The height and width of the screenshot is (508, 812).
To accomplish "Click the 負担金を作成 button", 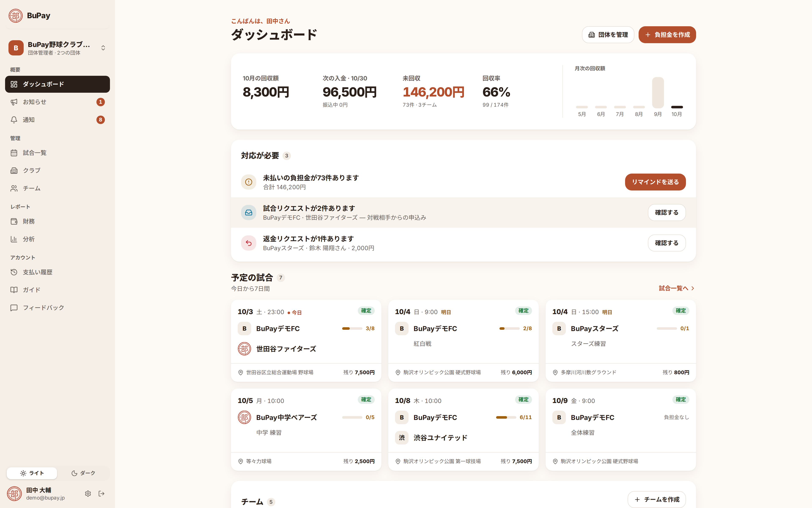I will 667,35.
